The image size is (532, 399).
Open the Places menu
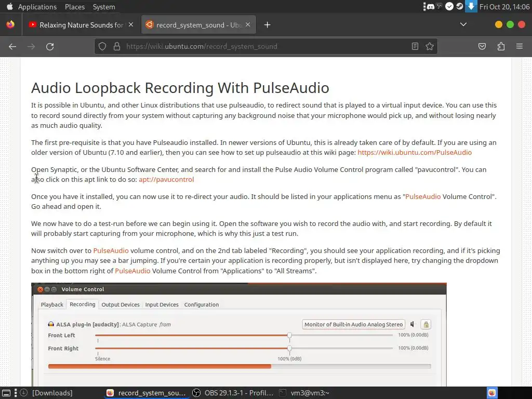click(75, 7)
